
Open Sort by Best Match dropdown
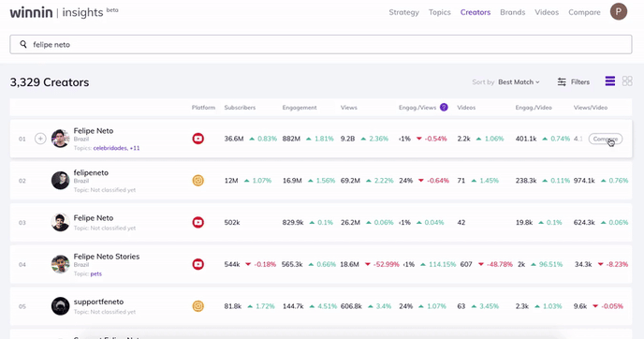(519, 82)
